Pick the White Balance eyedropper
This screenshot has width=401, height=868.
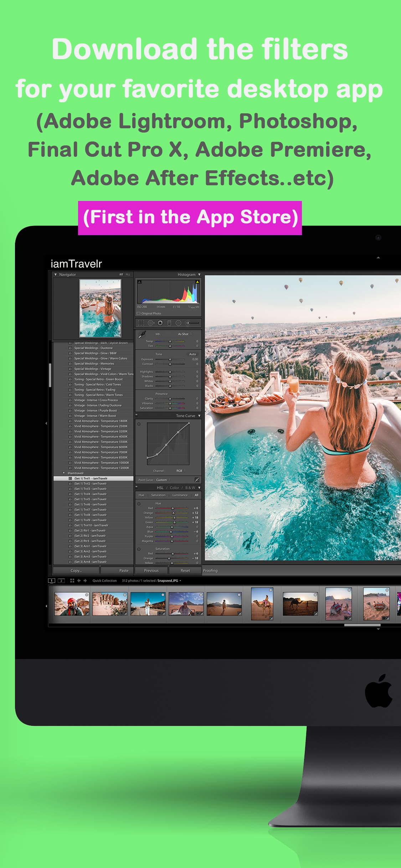(142, 334)
